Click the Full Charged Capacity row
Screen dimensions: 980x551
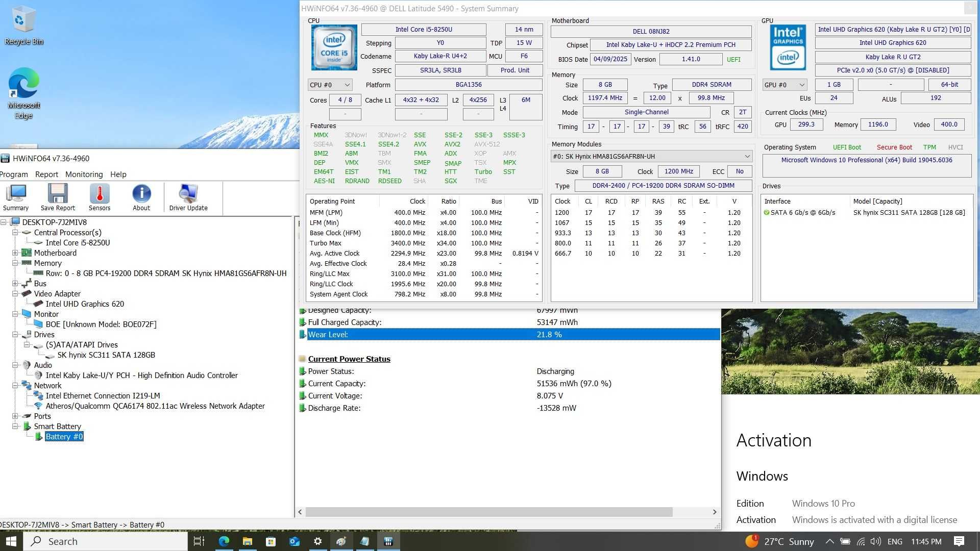[508, 322]
